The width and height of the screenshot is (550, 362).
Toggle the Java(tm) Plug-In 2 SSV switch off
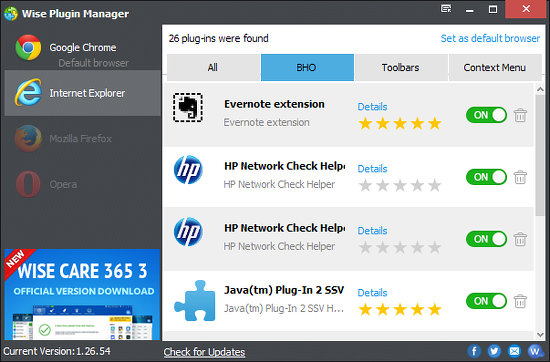tap(486, 301)
